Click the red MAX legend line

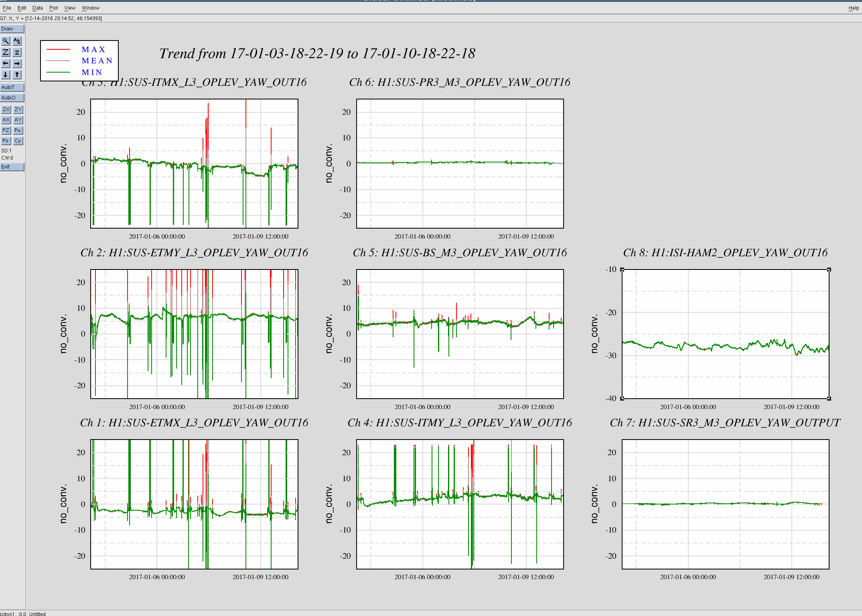click(x=59, y=49)
